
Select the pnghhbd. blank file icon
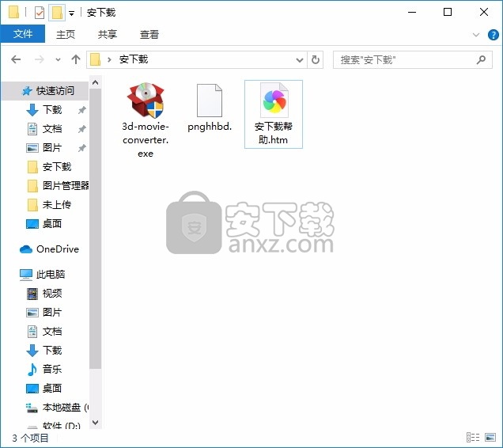[x=209, y=101]
